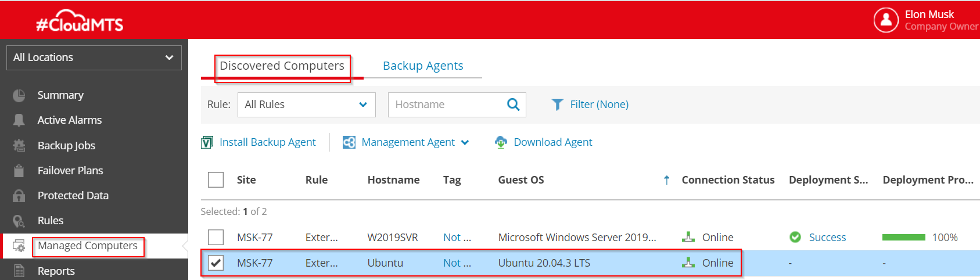Click the Active Alarms bell icon
Viewport: 980px width, 280px height.
(x=19, y=120)
